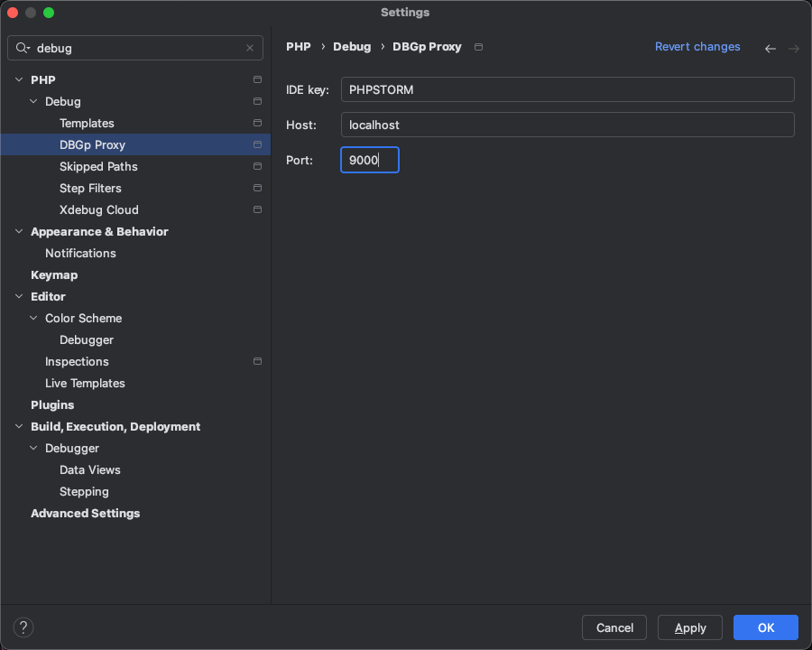Collapse the PHP tree node
This screenshot has height=650, width=812.
click(x=19, y=79)
